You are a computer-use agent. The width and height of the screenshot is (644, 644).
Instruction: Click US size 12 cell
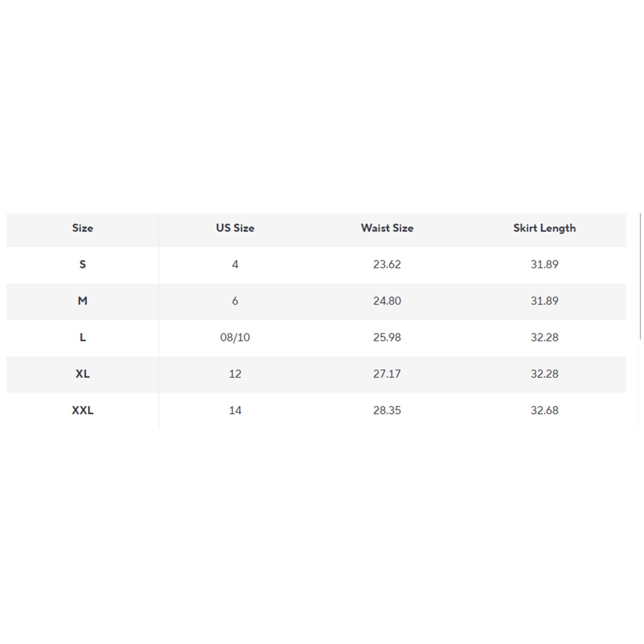235,374
